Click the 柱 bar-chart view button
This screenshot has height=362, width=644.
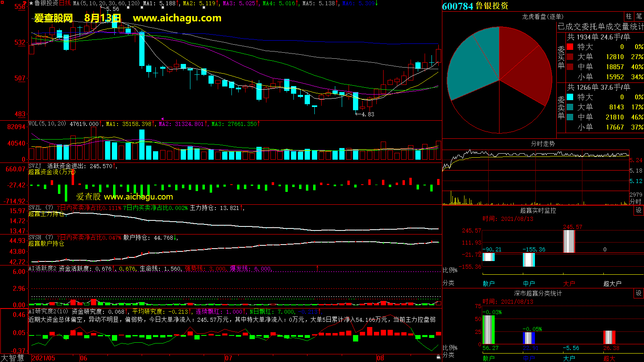pos(629,16)
